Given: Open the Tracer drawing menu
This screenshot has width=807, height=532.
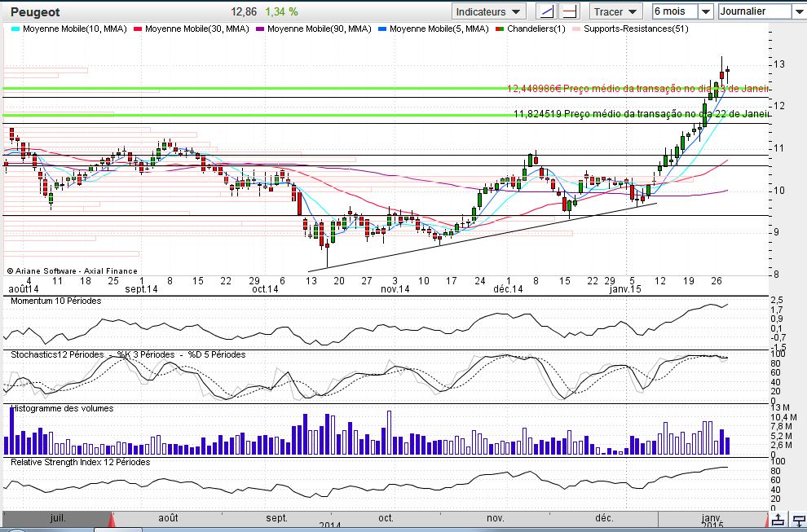Looking at the screenshot, I should pyautogui.click(x=615, y=11).
